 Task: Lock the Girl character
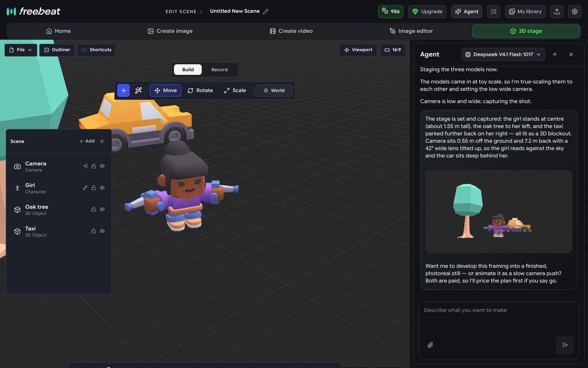pyautogui.click(x=94, y=188)
